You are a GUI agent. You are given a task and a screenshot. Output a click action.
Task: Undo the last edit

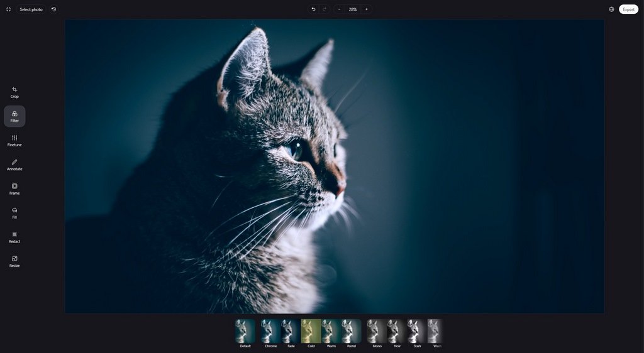[313, 9]
